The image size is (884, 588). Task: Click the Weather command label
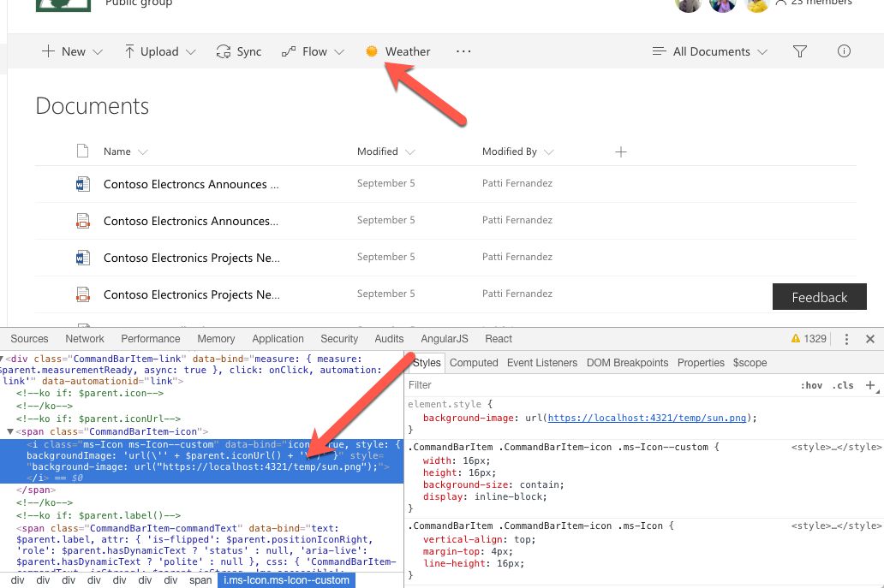click(x=408, y=51)
